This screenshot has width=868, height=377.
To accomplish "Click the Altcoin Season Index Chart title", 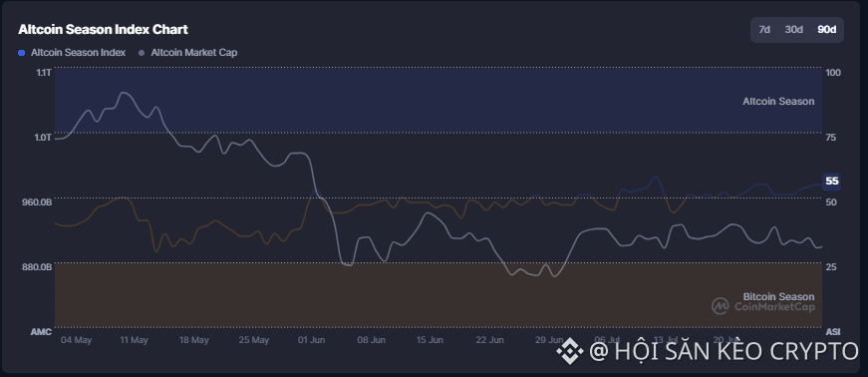I will 103,29.
